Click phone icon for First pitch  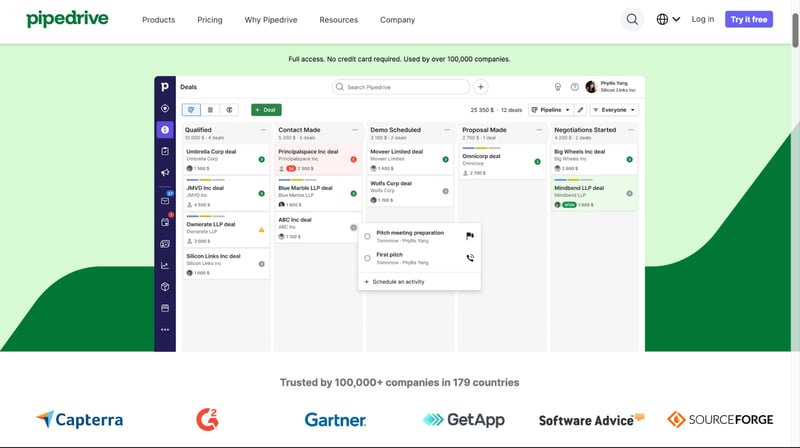(470, 258)
